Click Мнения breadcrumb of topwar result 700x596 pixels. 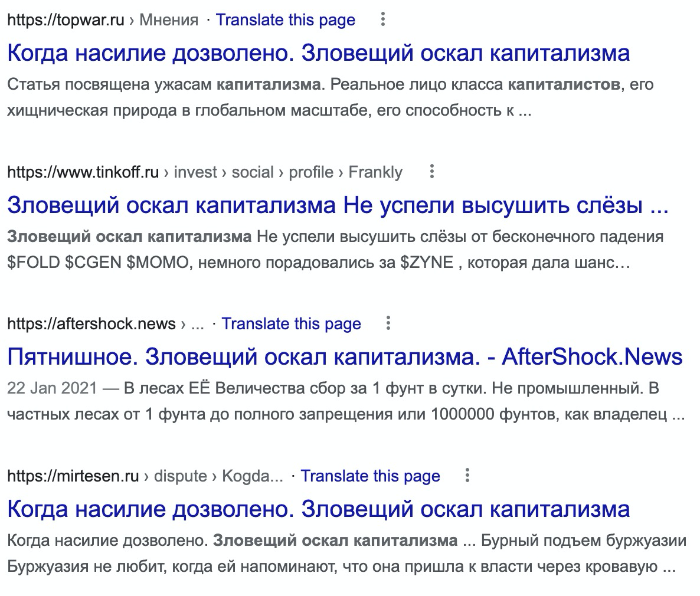pos(169,19)
